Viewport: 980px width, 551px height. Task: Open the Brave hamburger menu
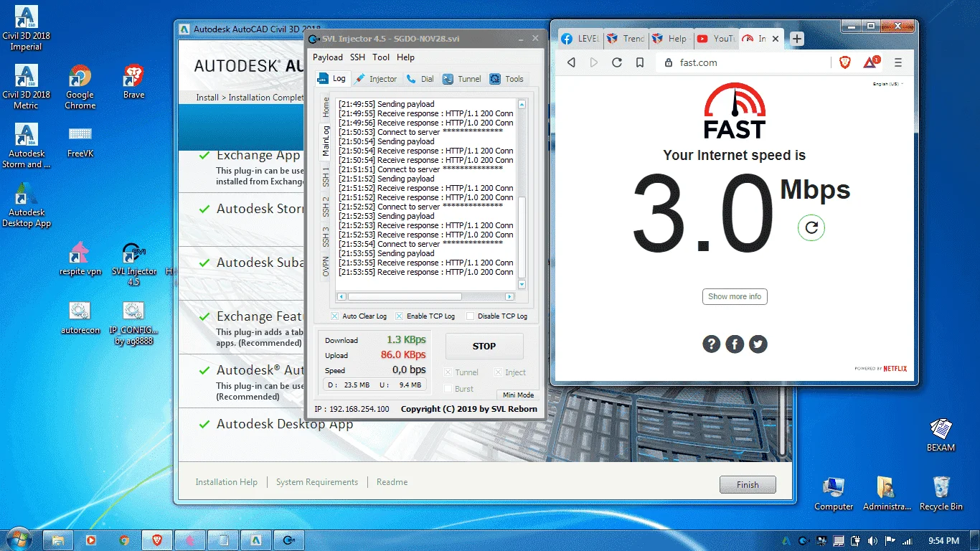[898, 62]
